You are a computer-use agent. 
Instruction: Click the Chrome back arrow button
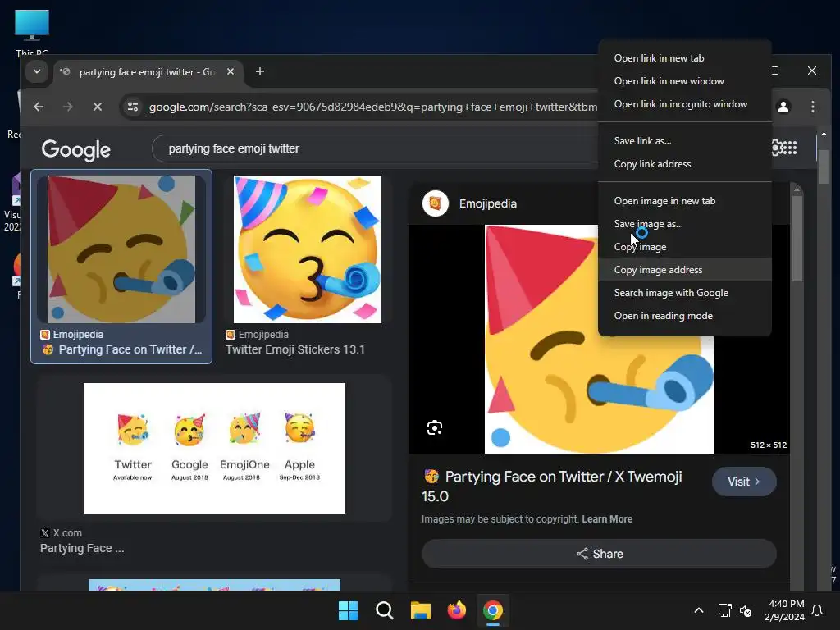tap(39, 107)
